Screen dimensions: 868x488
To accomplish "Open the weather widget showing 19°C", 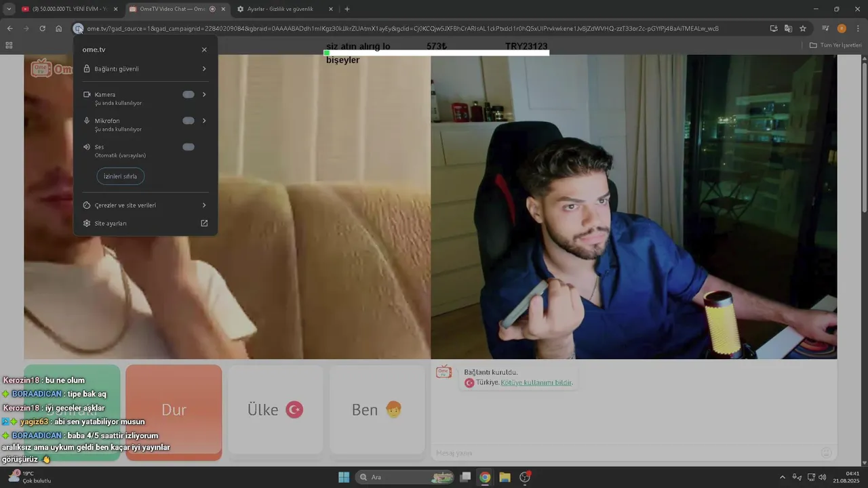I will click(x=31, y=477).
